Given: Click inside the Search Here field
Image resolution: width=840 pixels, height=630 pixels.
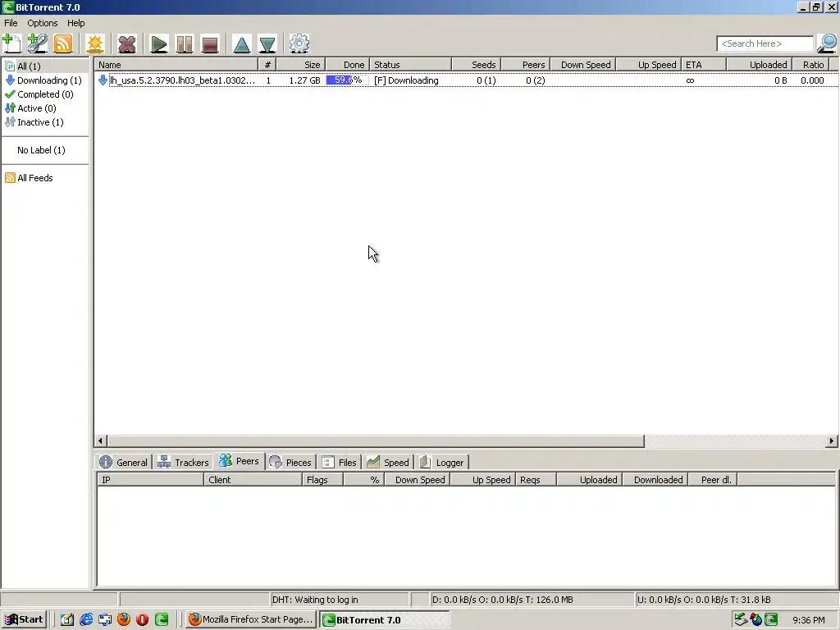Looking at the screenshot, I should coord(765,43).
